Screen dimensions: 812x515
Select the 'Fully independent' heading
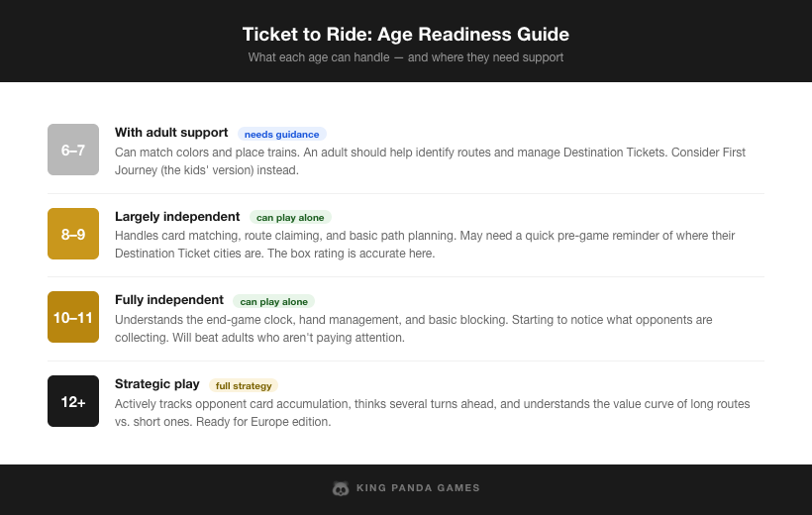pos(168,300)
